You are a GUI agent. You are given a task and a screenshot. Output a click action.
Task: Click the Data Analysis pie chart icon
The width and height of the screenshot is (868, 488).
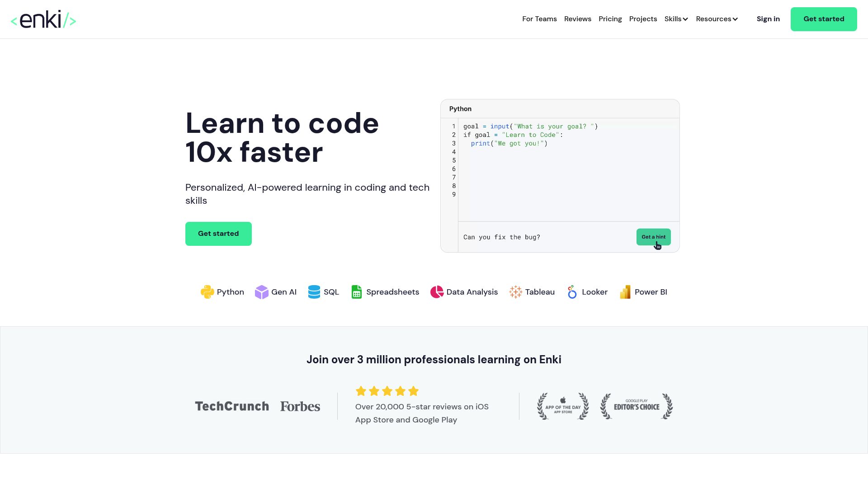click(437, 292)
